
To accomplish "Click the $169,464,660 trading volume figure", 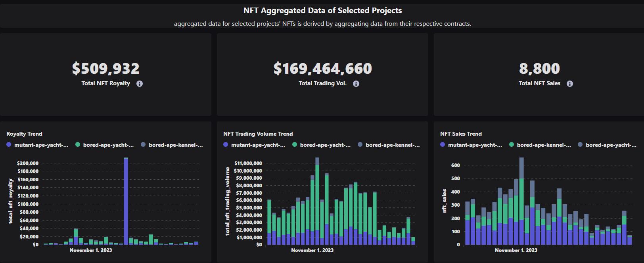I will 322,69.
